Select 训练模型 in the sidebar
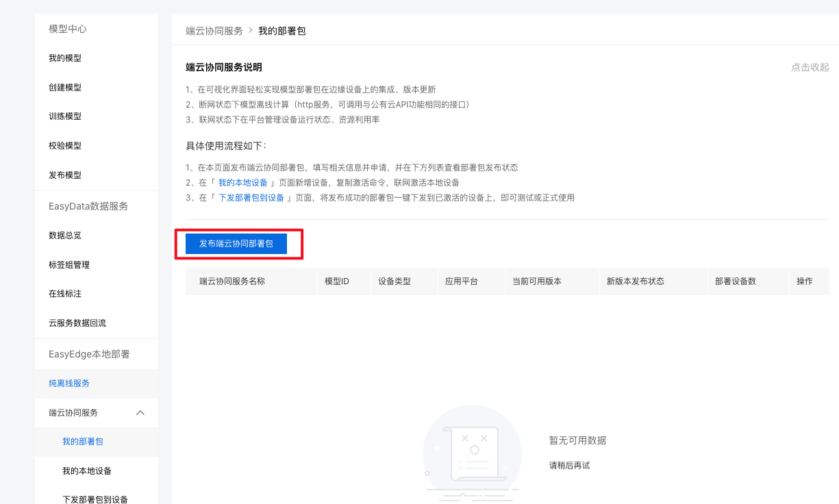 coord(65,116)
